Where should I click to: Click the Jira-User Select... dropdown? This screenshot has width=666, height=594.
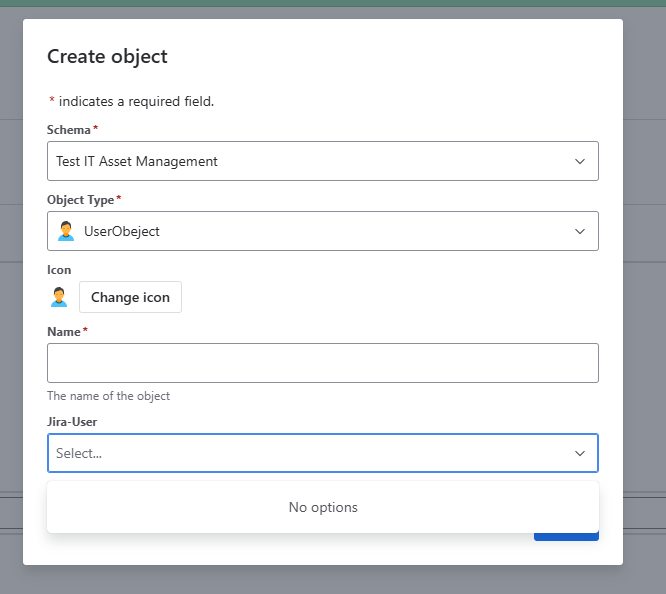point(323,453)
